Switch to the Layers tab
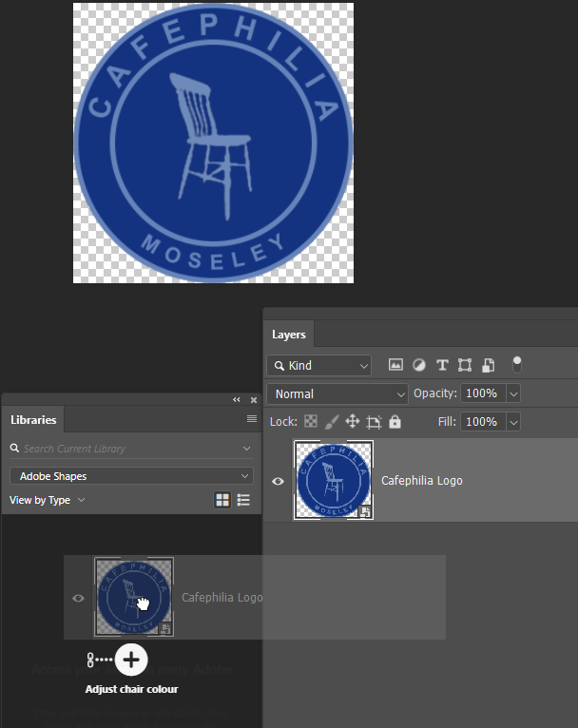The height and width of the screenshot is (728, 578). (x=289, y=335)
